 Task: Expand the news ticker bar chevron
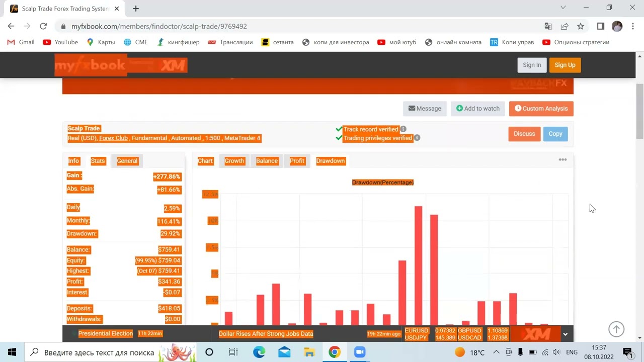point(565,334)
